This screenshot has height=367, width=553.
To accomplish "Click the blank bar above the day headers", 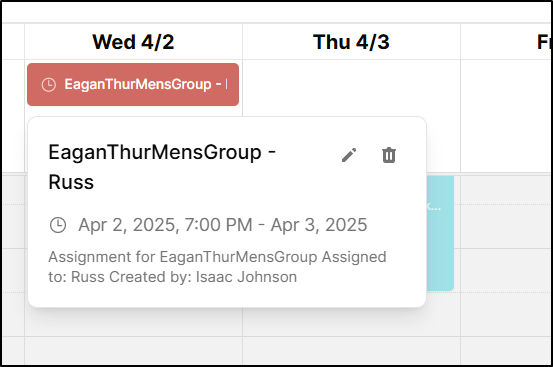I will click(277, 12).
